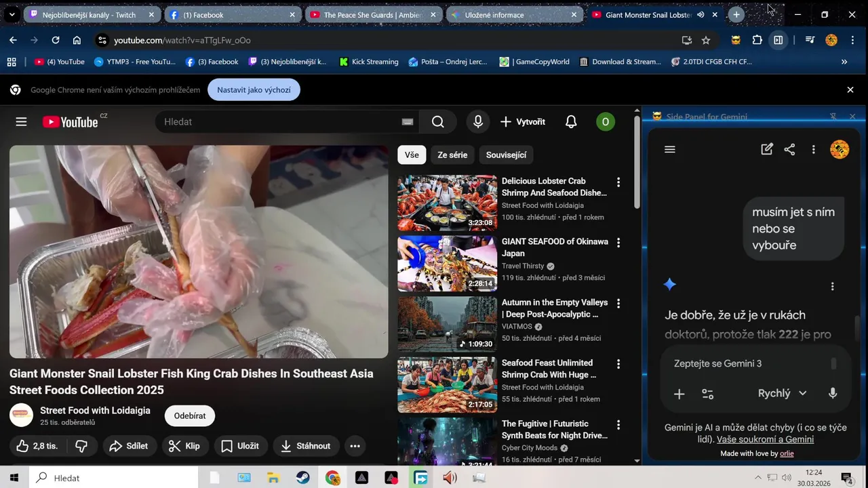868x488 pixels.
Task: Open Steam from the Windows taskbar
Action: tap(303, 478)
